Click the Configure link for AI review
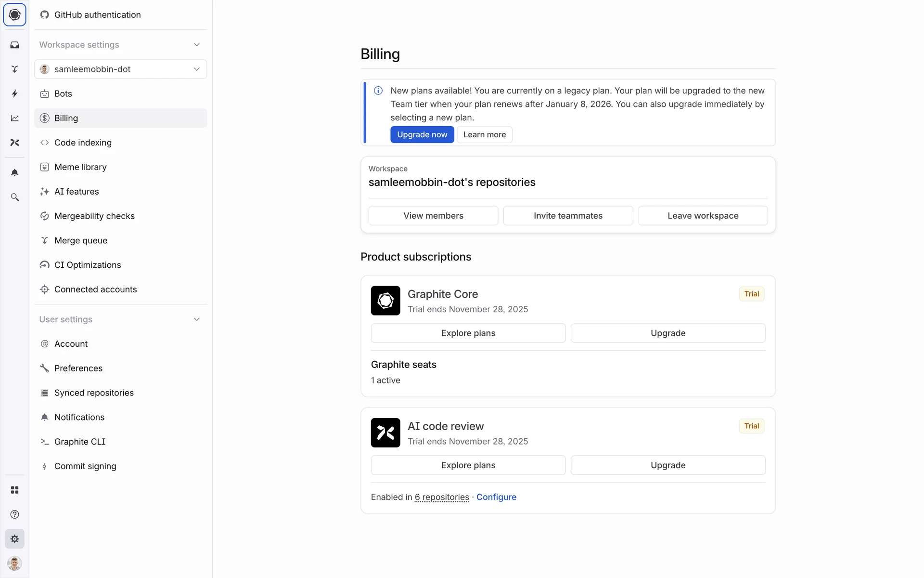This screenshot has height=578, width=924. click(x=496, y=497)
